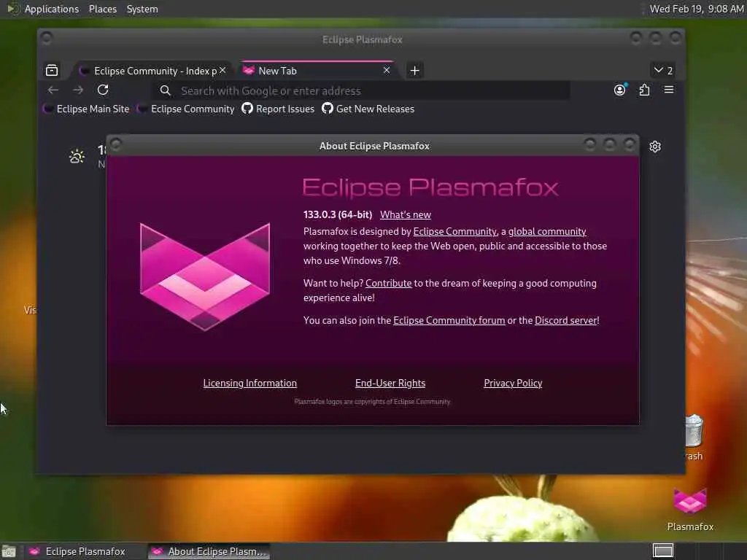Click the version text 133.0.3 (64-bit)
Screen dimensions: 747x560
[337, 215]
